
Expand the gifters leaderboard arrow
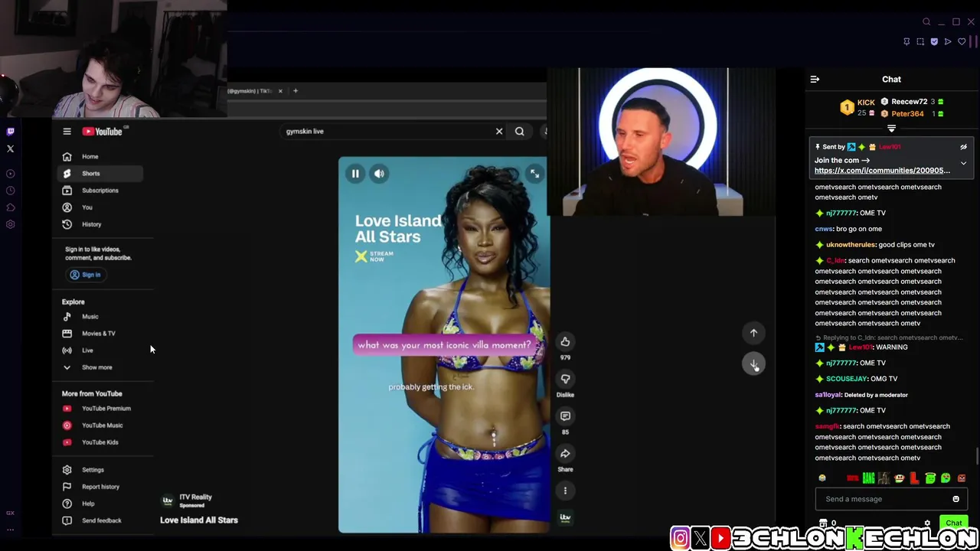(x=891, y=129)
